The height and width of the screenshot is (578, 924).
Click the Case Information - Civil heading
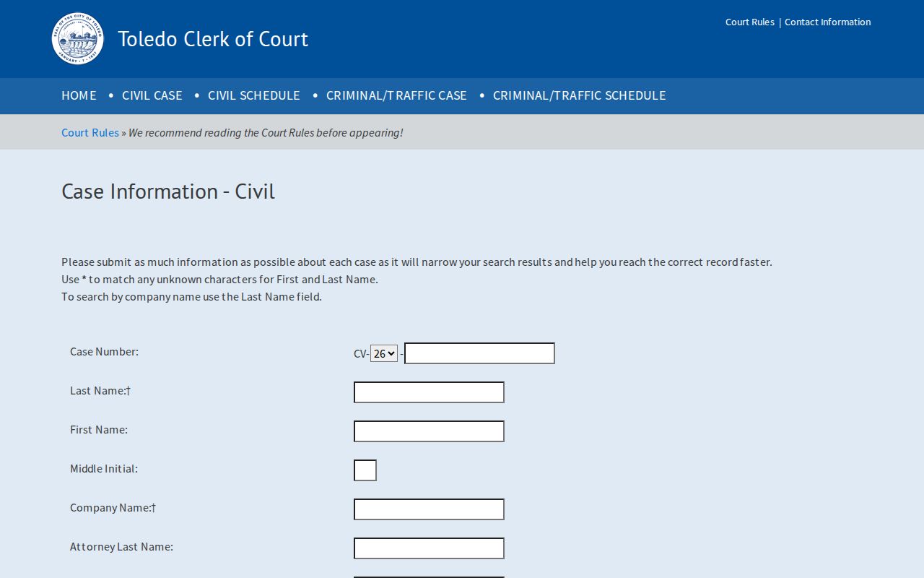[x=168, y=191]
